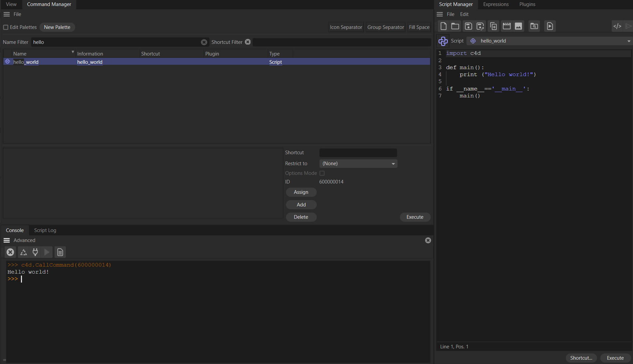The image size is (633, 364).
Task: Sort by Type column header
Action: (280, 54)
